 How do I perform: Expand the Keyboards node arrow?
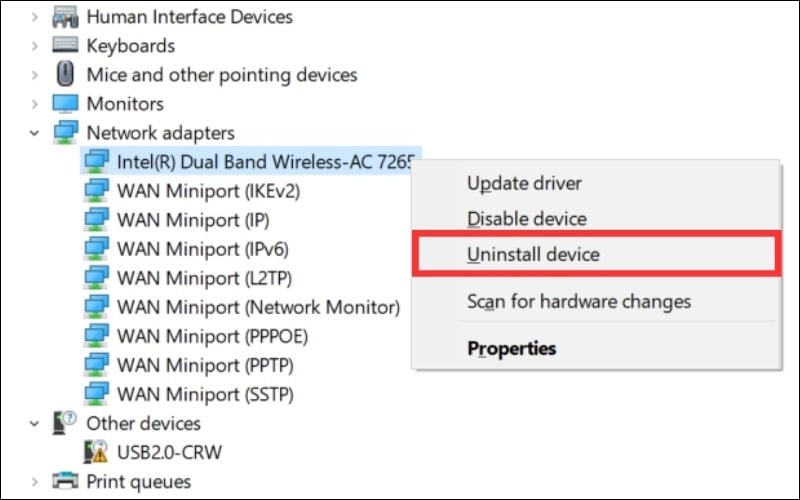[x=36, y=46]
